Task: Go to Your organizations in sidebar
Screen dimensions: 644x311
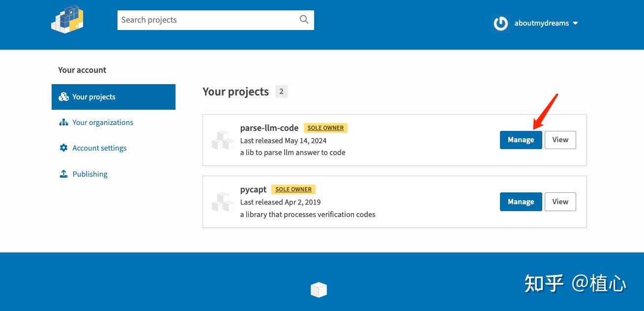Action: 103,123
